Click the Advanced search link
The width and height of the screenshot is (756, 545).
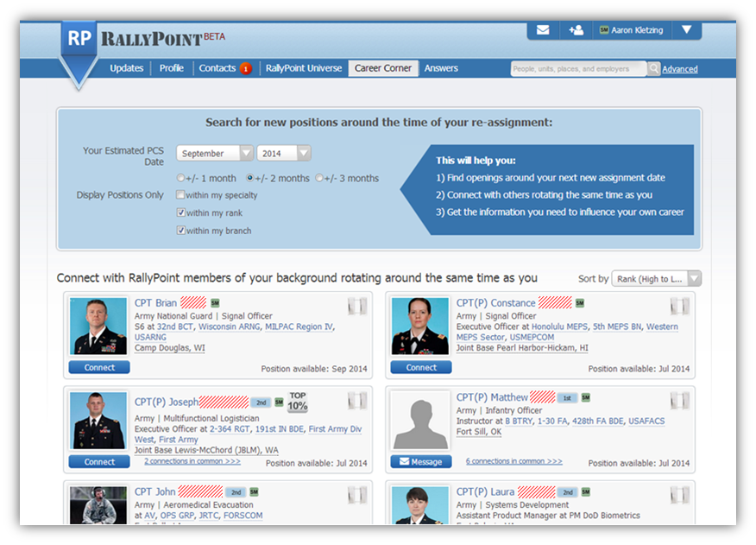[680, 69]
